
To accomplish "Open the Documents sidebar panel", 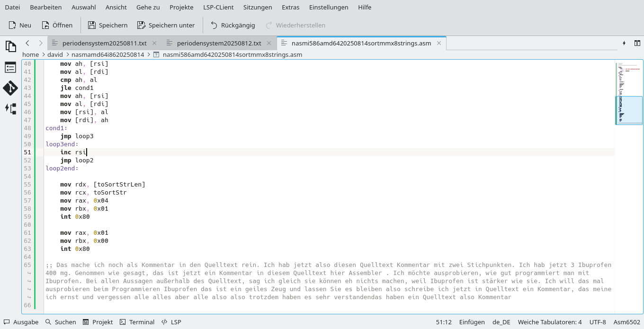I will click(x=10, y=46).
